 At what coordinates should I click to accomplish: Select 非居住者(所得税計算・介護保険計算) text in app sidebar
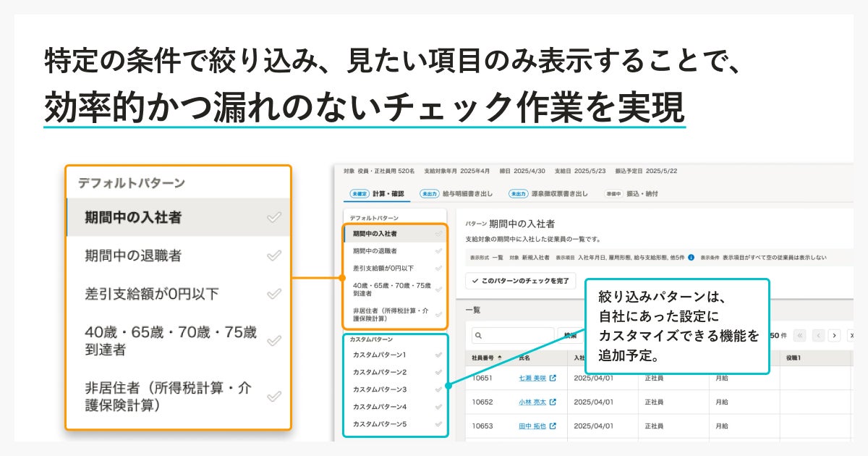[x=391, y=315]
